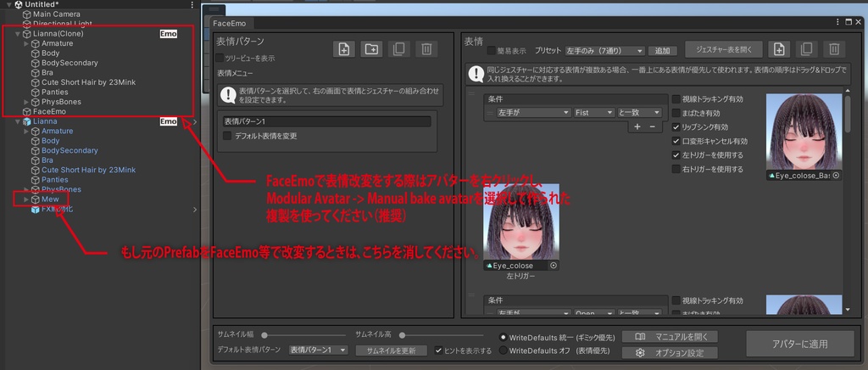868x370 pixels.
Task: Select Directional Light in the hierarchy
Action: (63, 24)
